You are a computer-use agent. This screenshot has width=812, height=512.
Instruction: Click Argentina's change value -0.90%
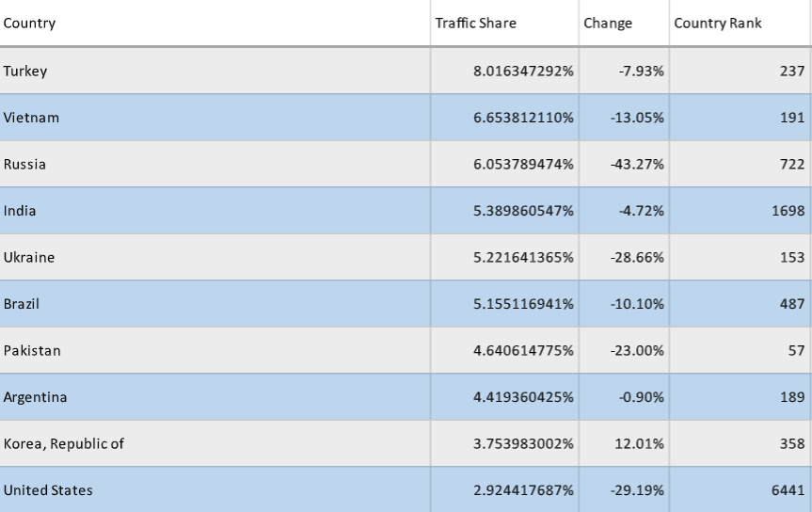pos(642,397)
